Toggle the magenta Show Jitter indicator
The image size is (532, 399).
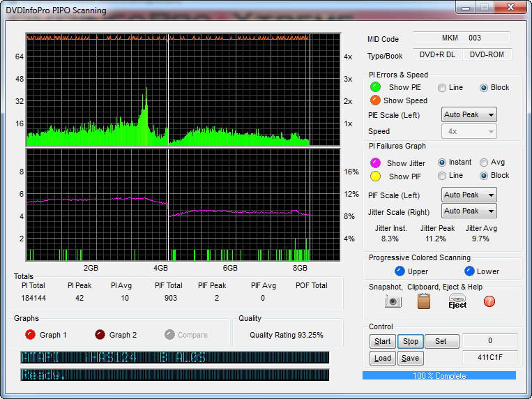(375, 163)
